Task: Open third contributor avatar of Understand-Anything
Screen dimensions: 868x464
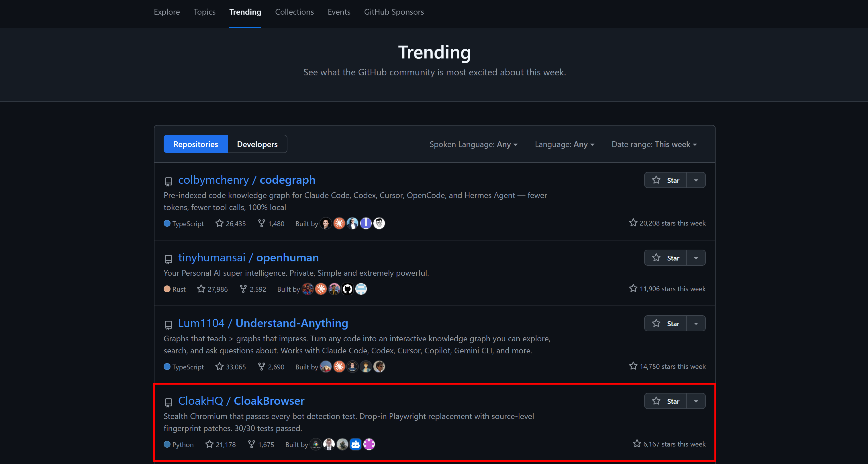Action: pos(352,366)
